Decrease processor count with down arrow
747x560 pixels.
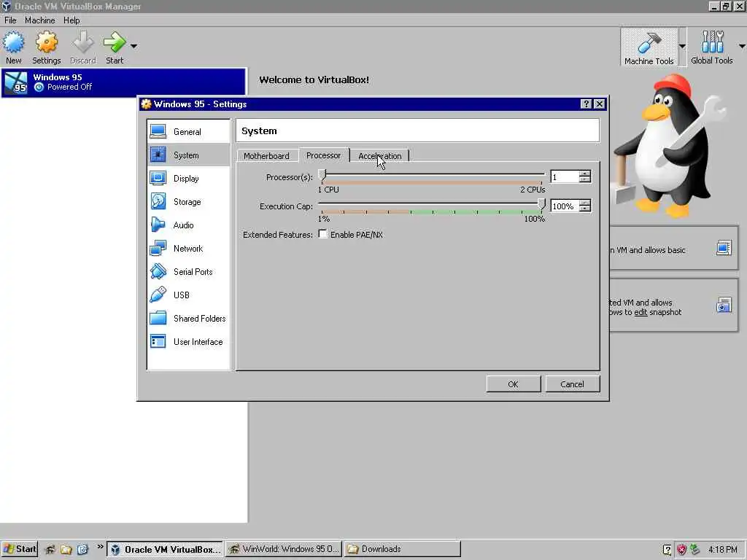point(585,179)
